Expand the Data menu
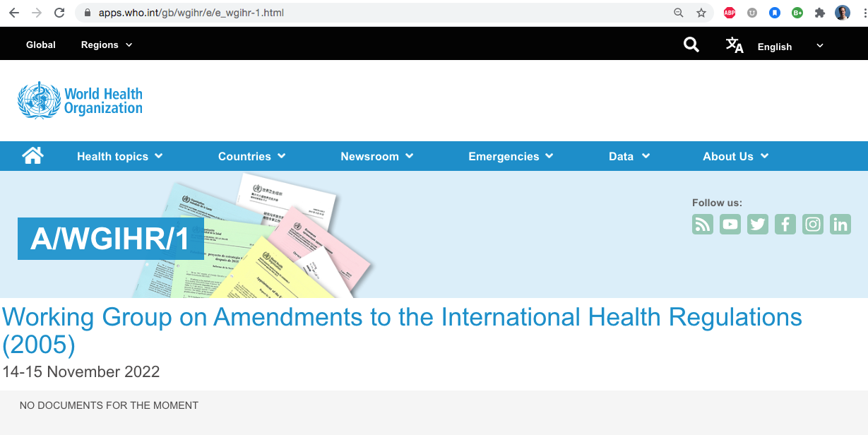 pos(629,156)
